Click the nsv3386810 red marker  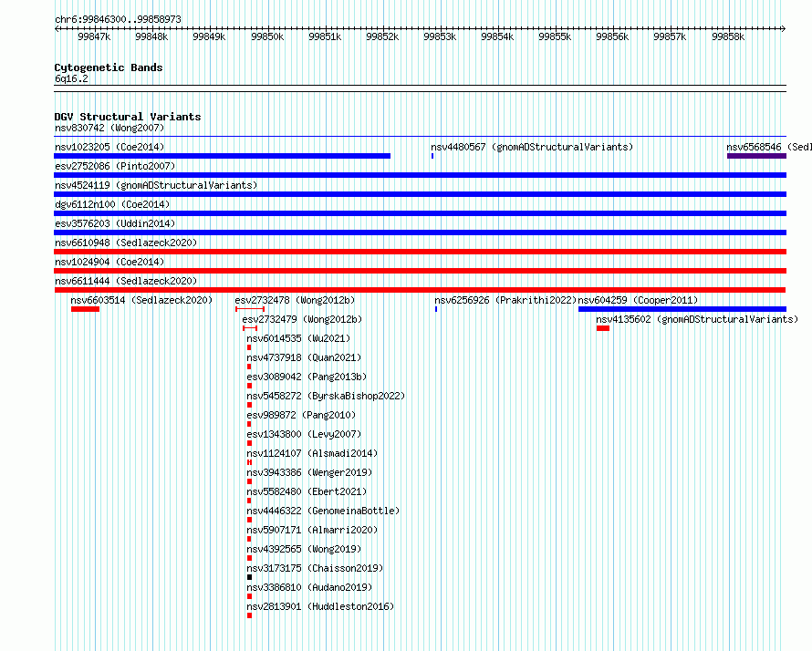[250, 596]
